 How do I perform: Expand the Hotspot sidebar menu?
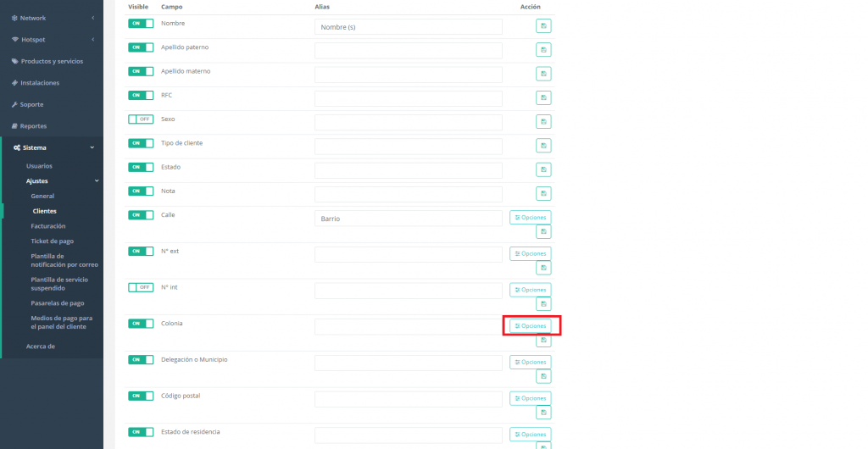click(52, 40)
